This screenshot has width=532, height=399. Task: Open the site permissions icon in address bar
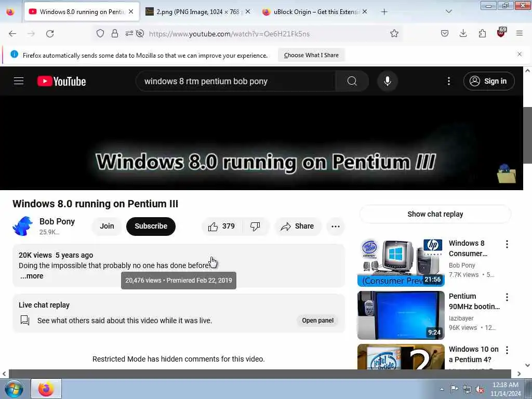click(129, 33)
